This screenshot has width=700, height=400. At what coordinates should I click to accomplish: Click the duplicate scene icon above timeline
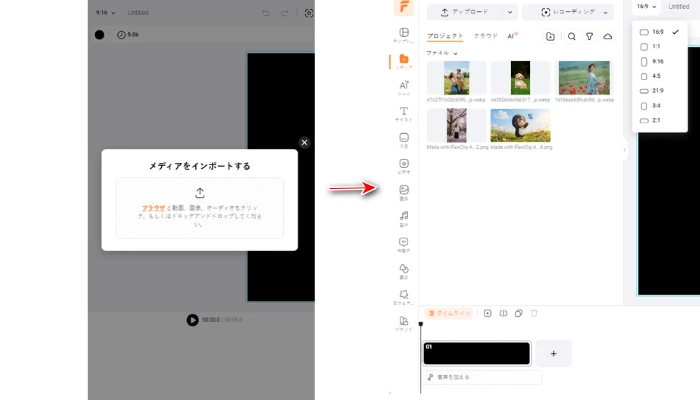518,313
